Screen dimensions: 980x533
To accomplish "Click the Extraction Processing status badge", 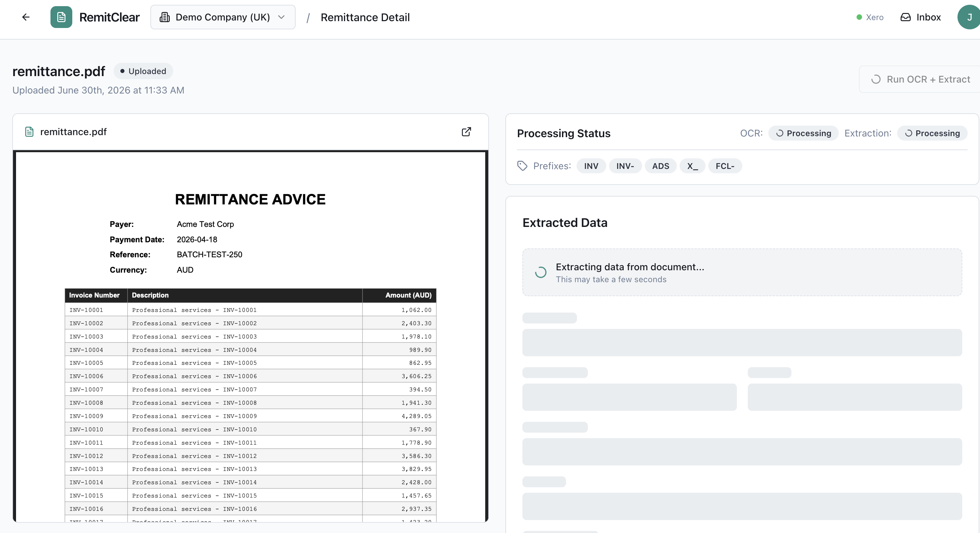I will (x=932, y=133).
